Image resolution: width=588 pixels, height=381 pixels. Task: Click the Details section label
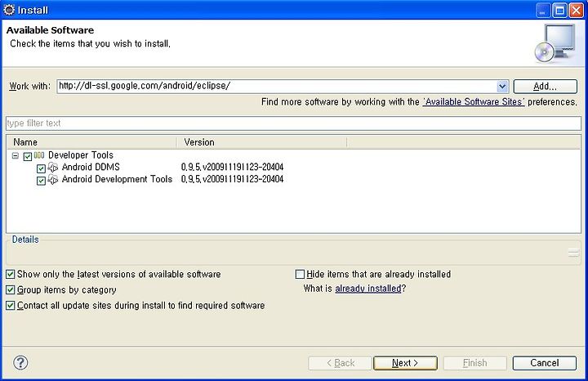point(25,240)
